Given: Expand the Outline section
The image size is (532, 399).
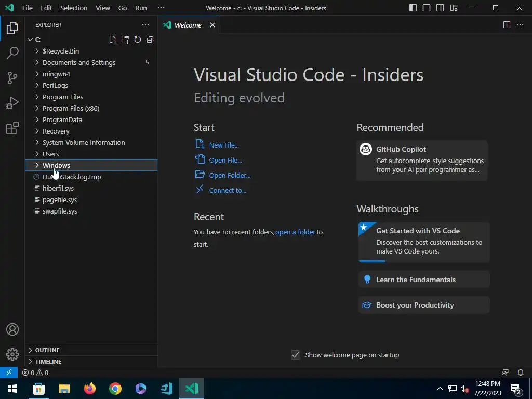Looking at the screenshot, I should pyautogui.click(x=91, y=350).
